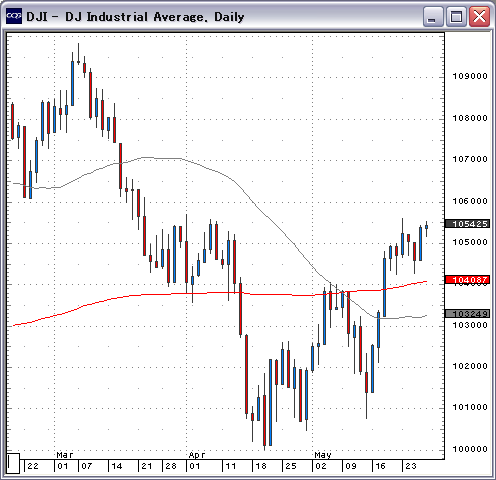The width and height of the screenshot is (496, 480).
Task: Click date label 25 on time axis
Action: [x=291, y=466]
